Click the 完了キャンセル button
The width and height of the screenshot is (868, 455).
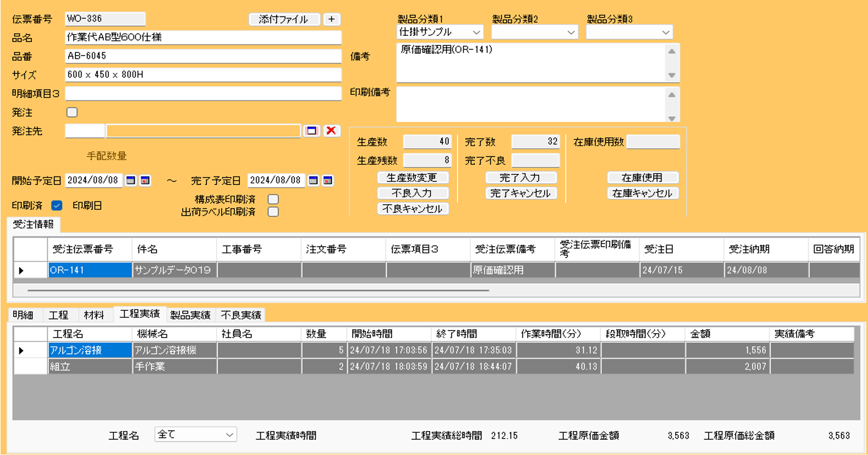click(521, 193)
